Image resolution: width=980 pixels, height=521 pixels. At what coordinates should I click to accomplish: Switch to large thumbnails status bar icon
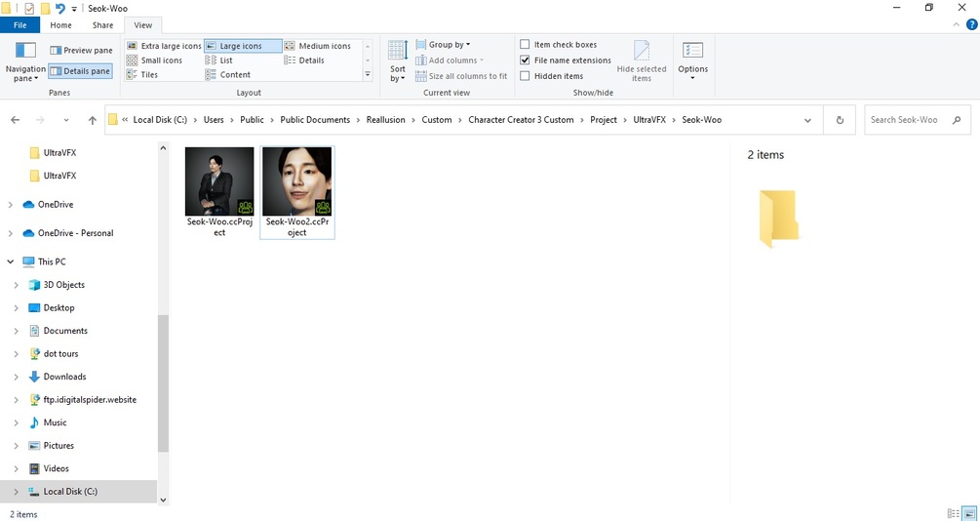coord(968,513)
